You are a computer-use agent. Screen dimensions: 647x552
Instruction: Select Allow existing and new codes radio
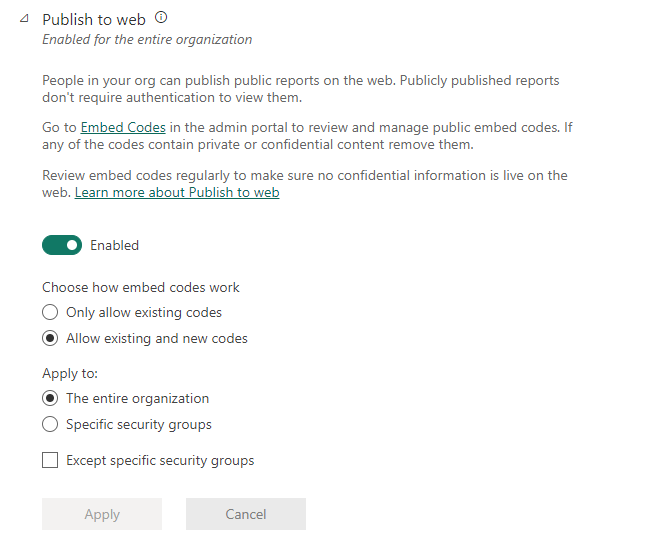coord(50,338)
